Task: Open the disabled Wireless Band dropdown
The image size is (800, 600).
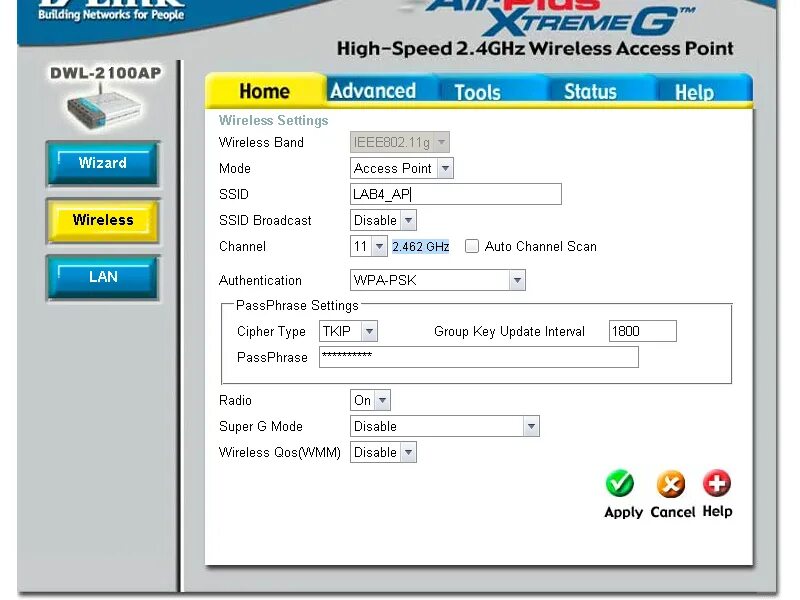Action: click(399, 142)
